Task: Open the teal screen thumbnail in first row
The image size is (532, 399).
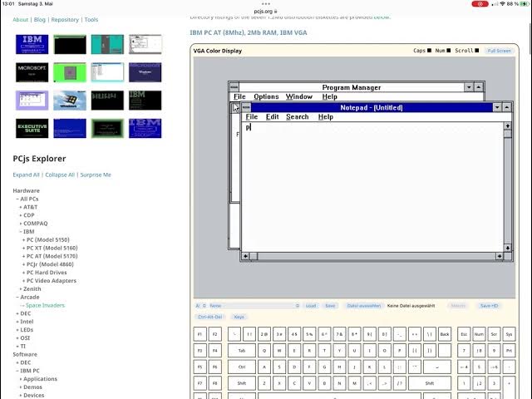Action: point(107,44)
